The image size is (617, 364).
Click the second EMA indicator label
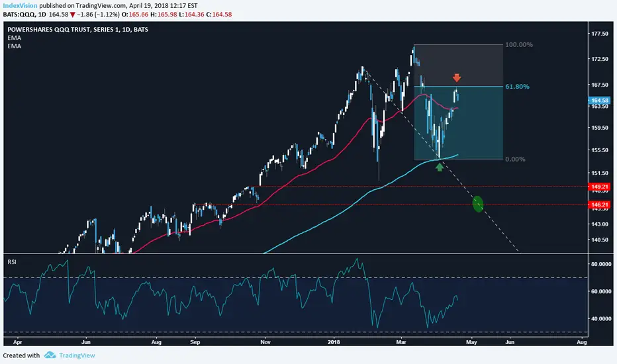(14, 46)
